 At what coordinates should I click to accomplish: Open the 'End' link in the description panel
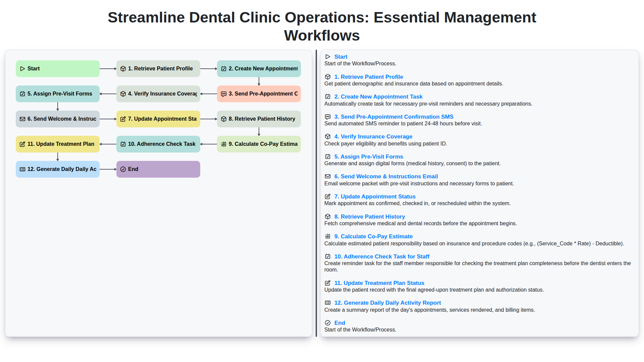coord(339,323)
